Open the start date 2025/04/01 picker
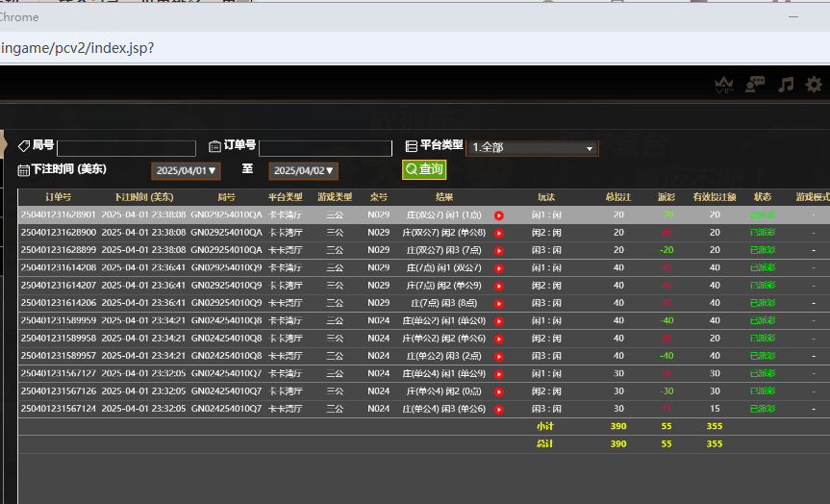Image resolution: width=830 pixels, height=504 pixels. (187, 170)
